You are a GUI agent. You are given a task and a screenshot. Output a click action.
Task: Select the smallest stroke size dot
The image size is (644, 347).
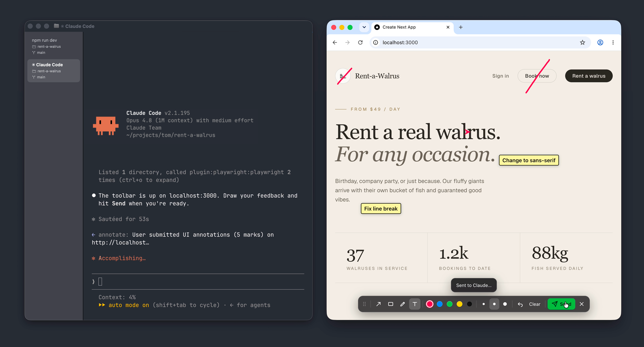(x=483, y=304)
